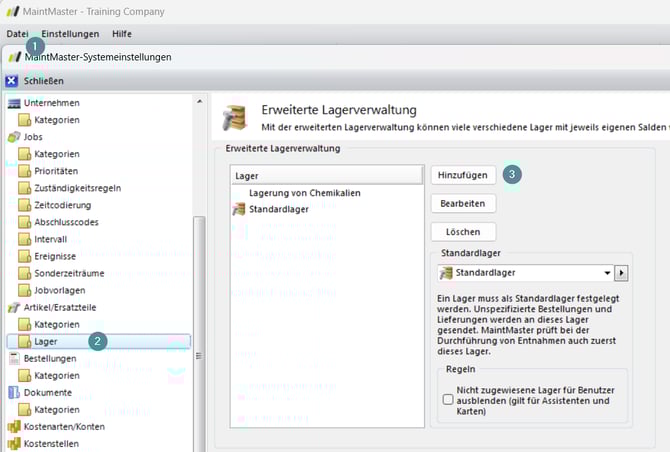Select the Kostenstellen icon
This screenshot has height=452, width=670.
tap(14, 444)
